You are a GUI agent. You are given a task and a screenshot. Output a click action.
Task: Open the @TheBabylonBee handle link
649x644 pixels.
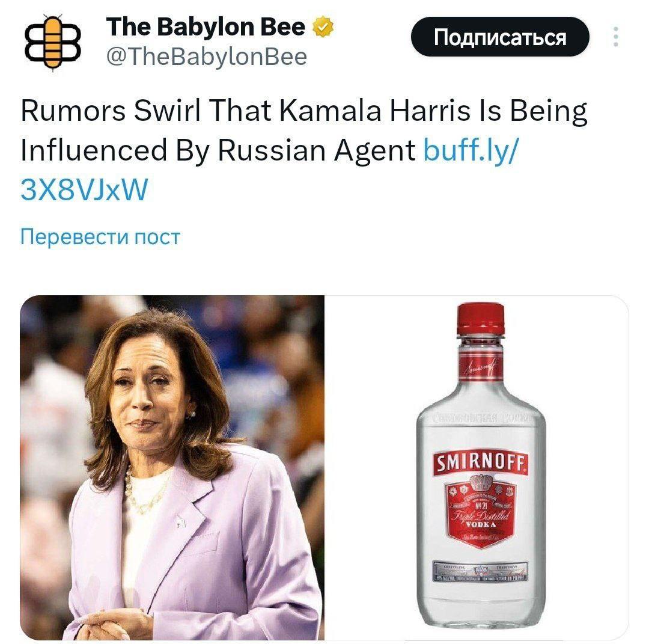tap(207, 57)
